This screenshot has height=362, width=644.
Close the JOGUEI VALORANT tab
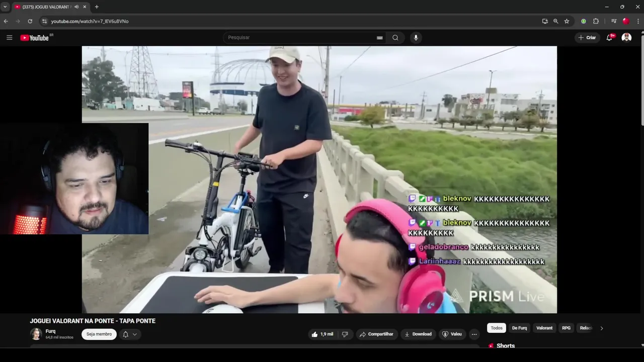pyautogui.click(x=85, y=7)
